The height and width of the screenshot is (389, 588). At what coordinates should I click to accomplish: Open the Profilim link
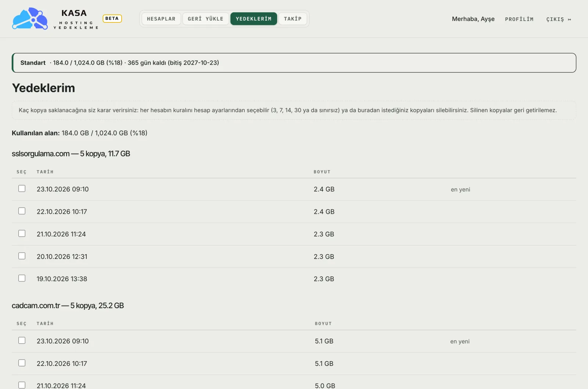click(519, 19)
